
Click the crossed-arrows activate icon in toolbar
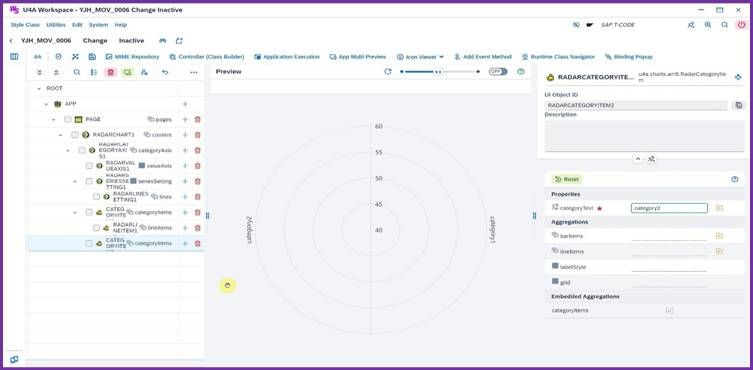point(75,57)
